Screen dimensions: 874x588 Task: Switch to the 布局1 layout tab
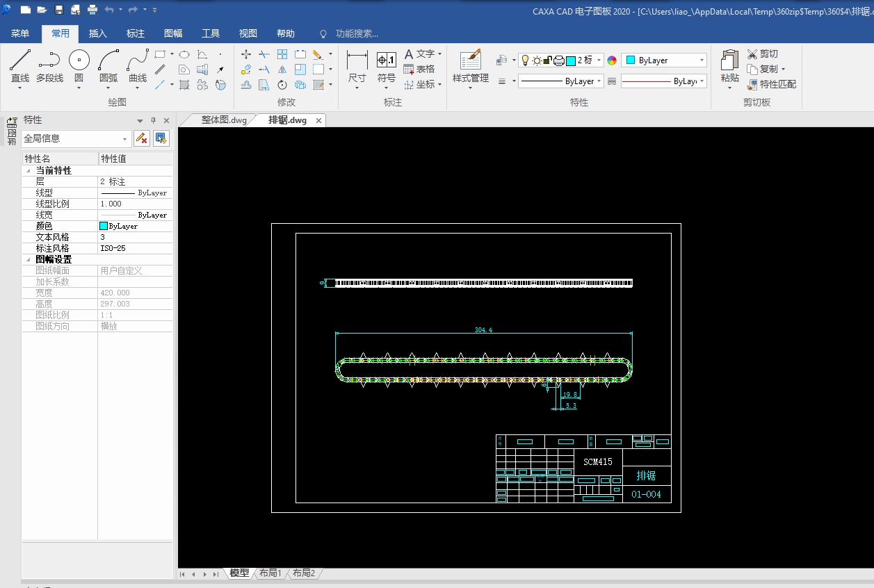270,573
